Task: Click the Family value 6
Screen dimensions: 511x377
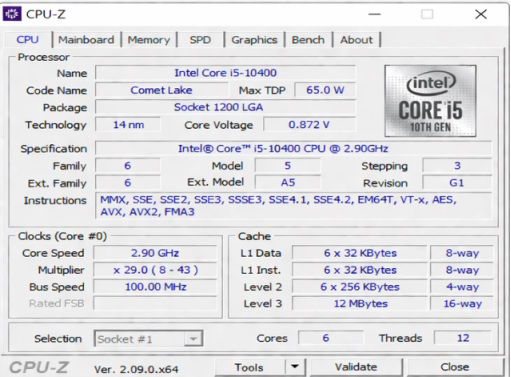Action: point(128,166)
